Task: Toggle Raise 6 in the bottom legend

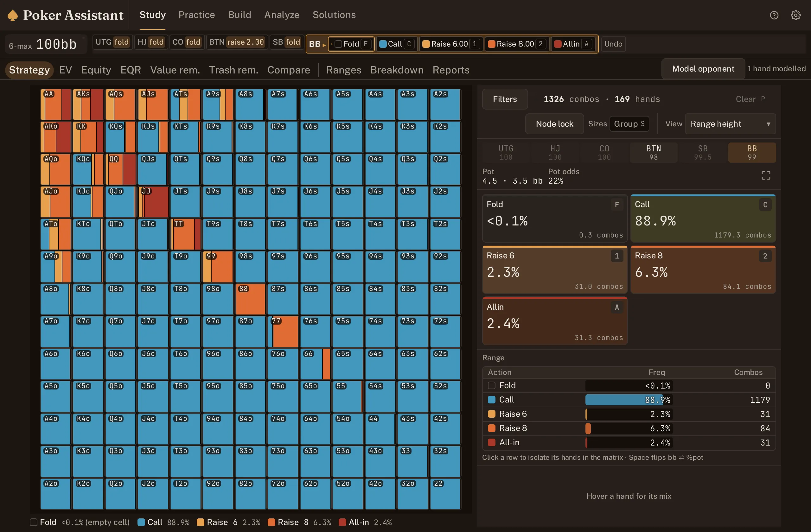Action: tap(228, 522)
